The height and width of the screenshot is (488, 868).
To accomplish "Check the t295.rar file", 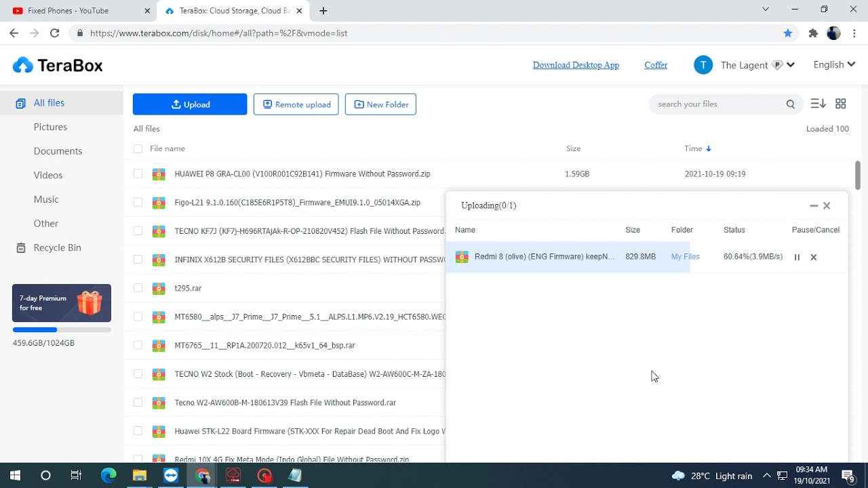I will (x=138, y=288).
